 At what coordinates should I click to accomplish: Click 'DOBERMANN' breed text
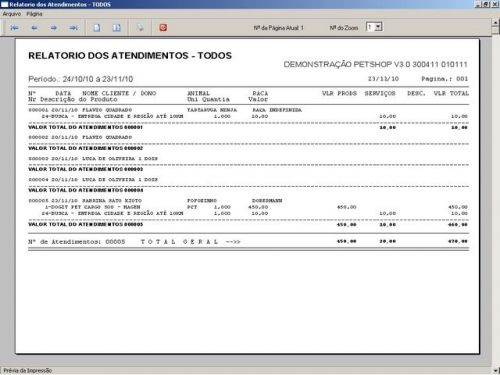267,201
